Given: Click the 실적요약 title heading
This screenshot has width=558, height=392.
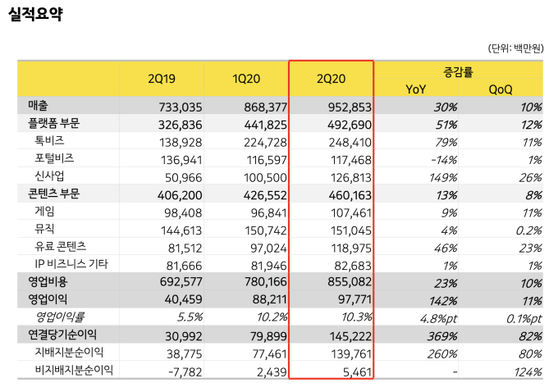Looking at the screenshot, I should pos(35,15).
